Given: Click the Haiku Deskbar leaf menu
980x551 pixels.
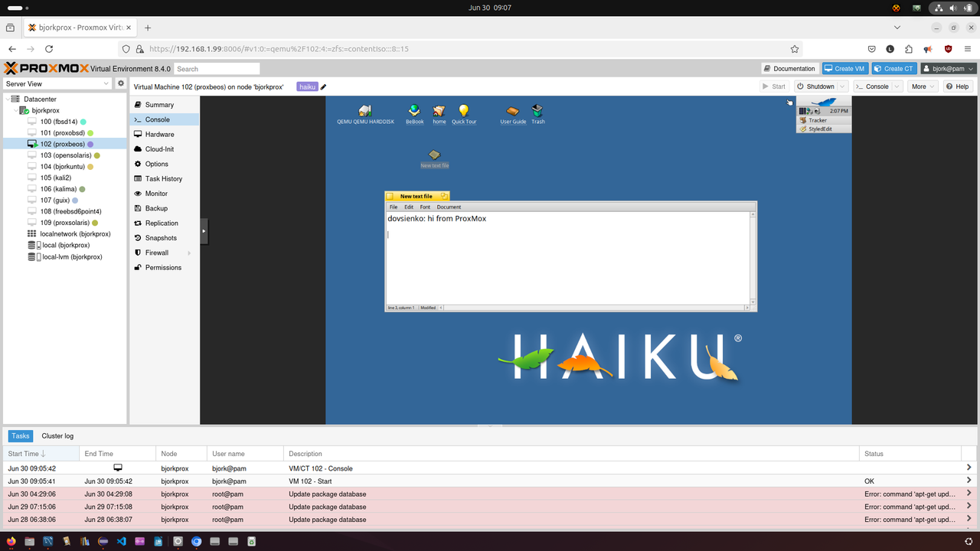Looking at the screenshot, I should (x=824, y=102).
